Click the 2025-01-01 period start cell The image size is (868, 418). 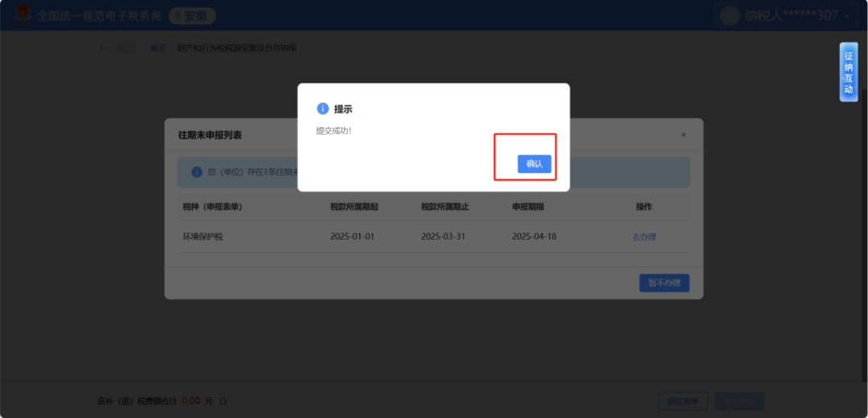[352, 236]
